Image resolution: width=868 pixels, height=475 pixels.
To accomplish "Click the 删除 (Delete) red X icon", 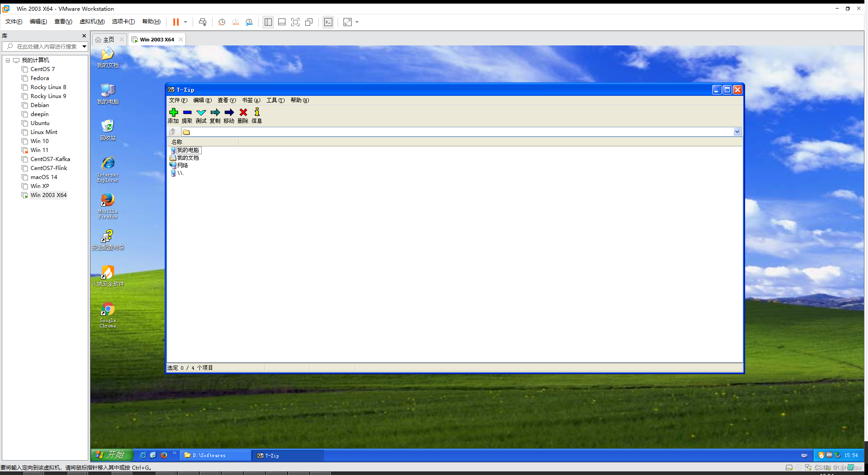I will click(243, 112).
